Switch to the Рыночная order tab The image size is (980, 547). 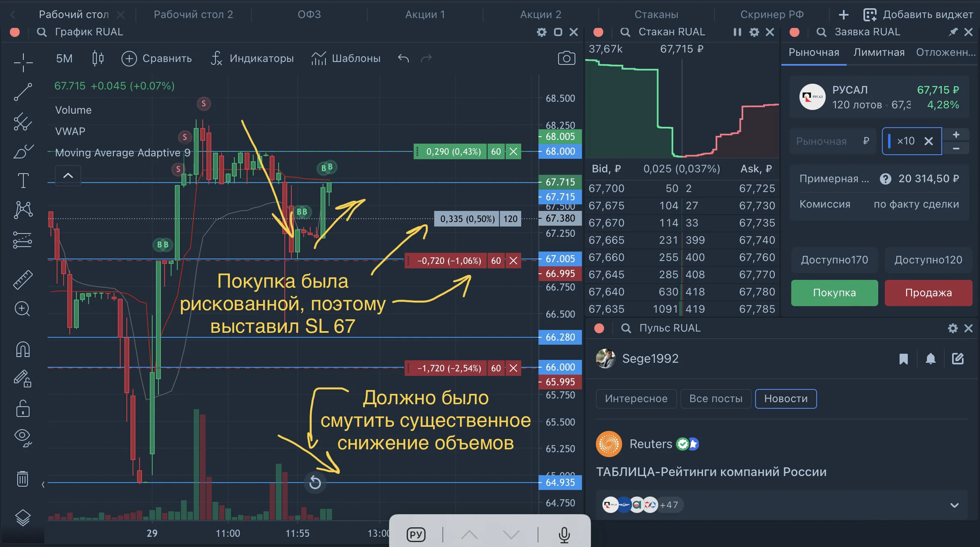pyautogui.click(x=814, y=53)
